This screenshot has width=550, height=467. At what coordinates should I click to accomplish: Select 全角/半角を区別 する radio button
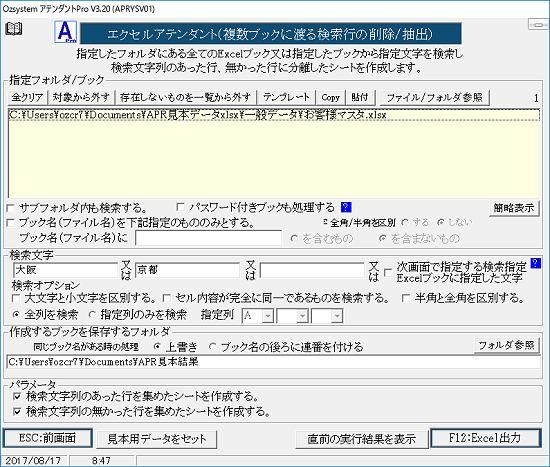tap(405, 222)
